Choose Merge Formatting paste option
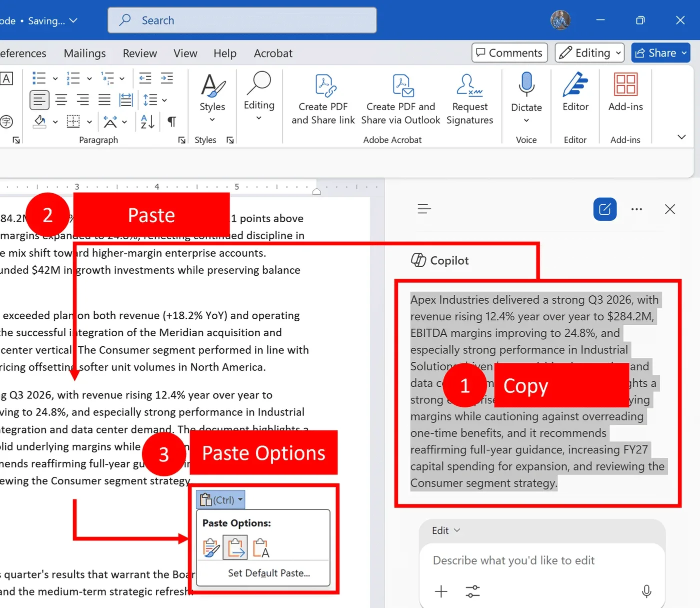The width and height of the screenshot is (700, 608). 235,548
